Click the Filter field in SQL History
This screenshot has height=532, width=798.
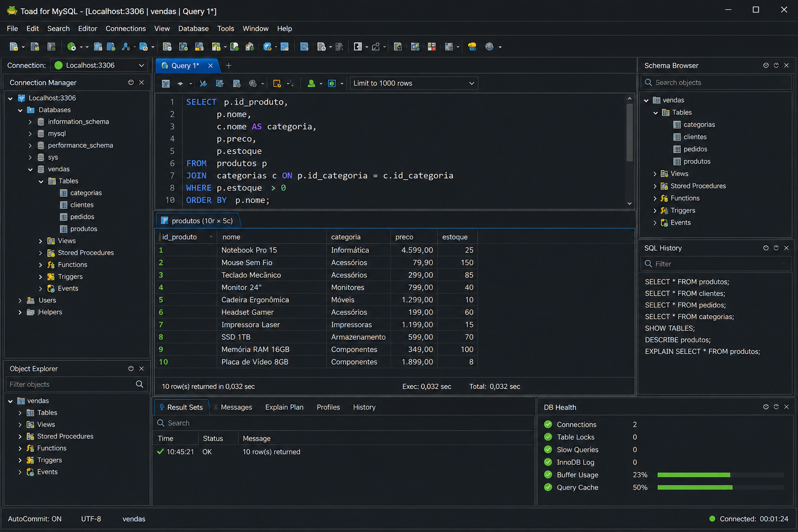click(716, 264)
